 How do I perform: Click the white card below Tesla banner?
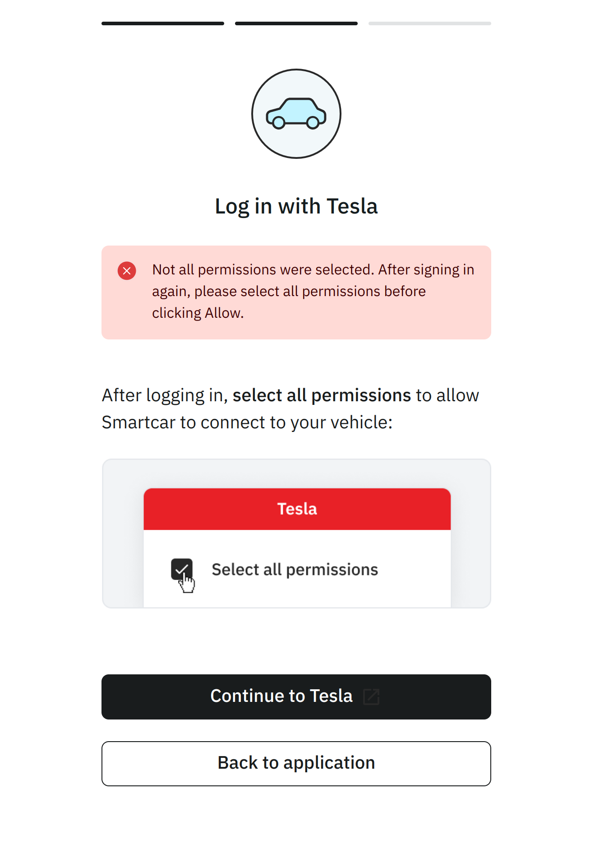pos(297,569)
